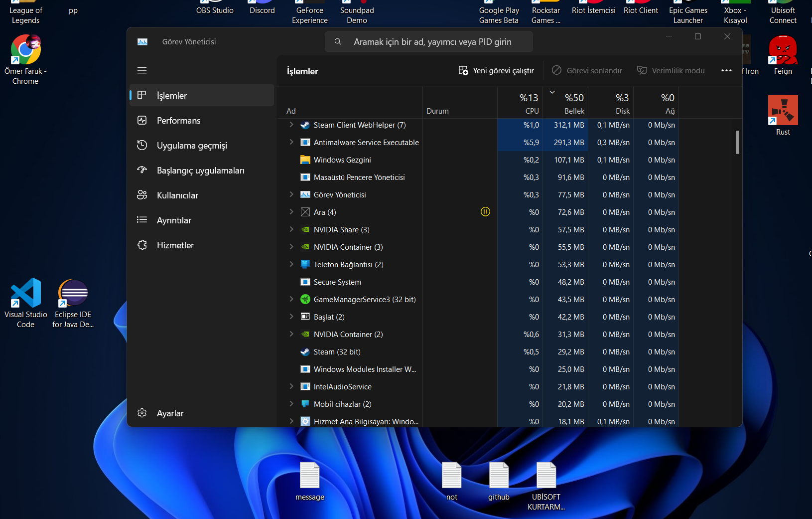Sort processes by the CPU column header

(x=520, y=103)
